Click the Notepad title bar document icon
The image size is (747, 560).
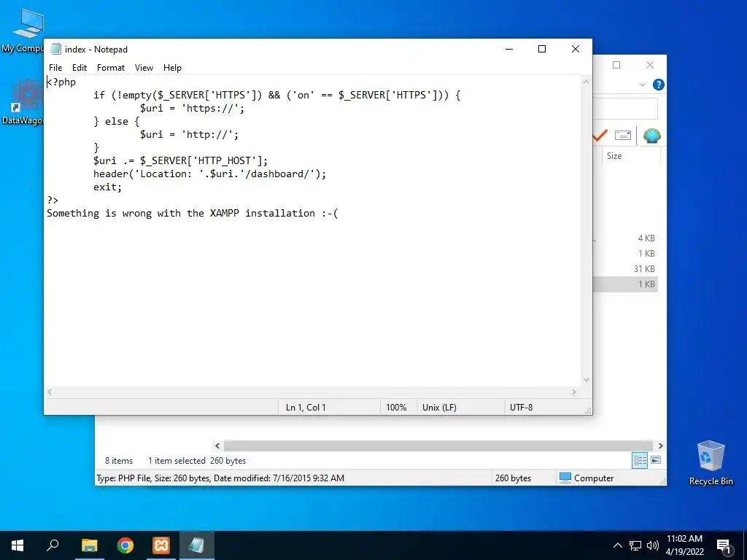pyautogui.click(x=55, y=49)
